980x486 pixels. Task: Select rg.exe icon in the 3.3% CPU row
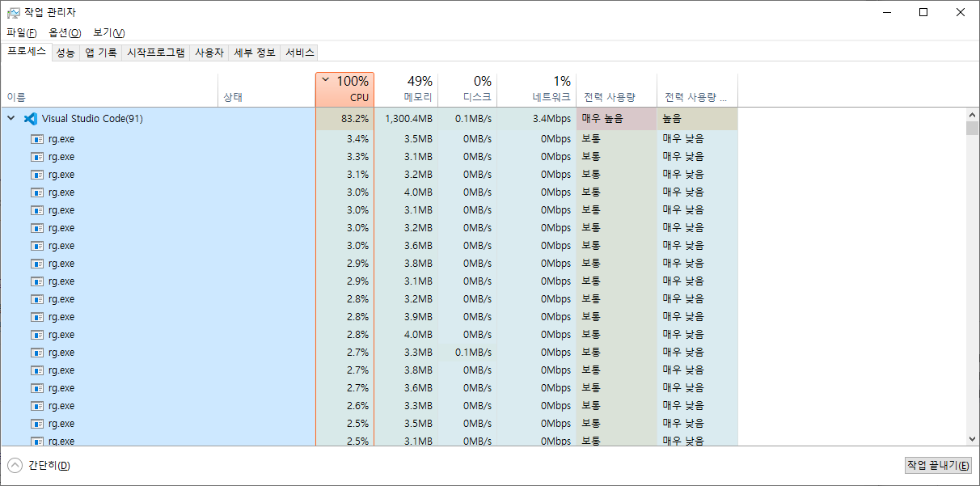tap(37, 156)
